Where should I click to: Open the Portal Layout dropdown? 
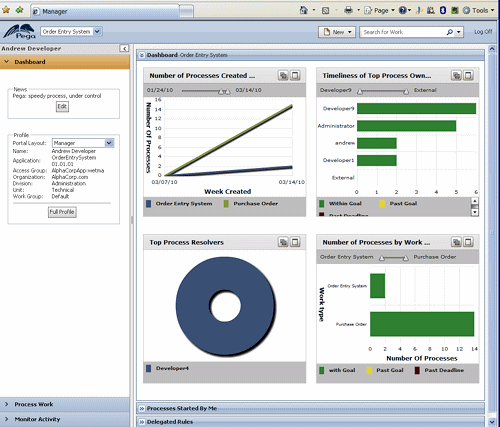[x=83, y=143]
